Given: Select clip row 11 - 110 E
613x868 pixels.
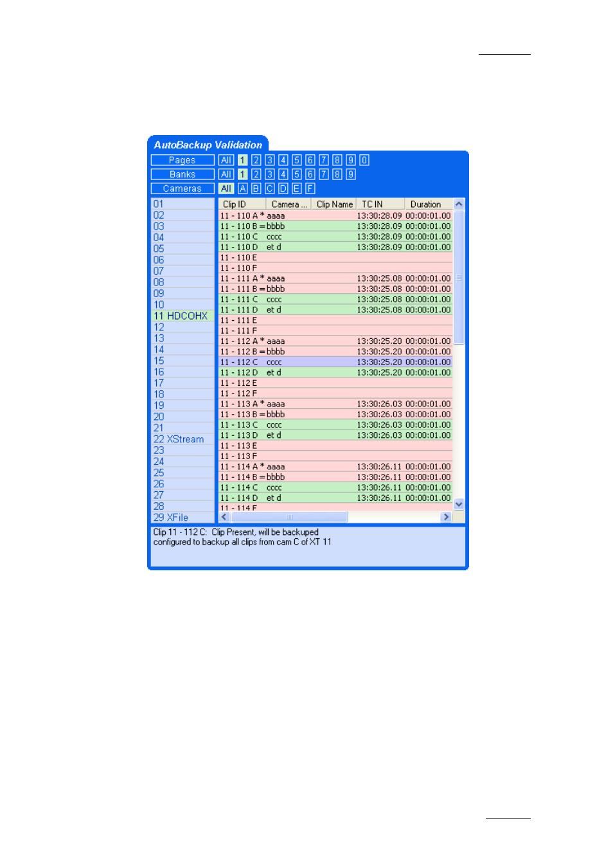Looking at the screenshot, I should [335, 258].
